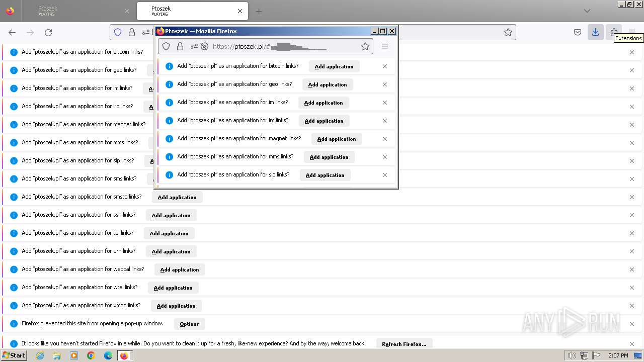
Task: Info icon of xmpp links notification
Action: [x=14, y=306]
